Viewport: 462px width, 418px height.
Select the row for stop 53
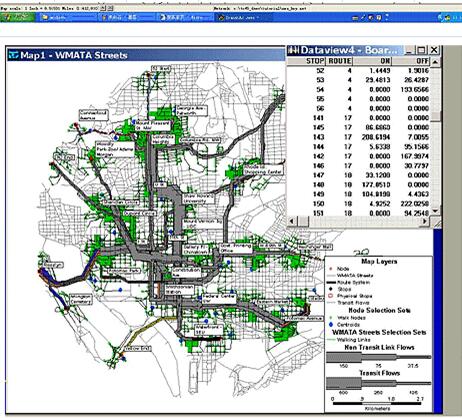coord(359,80)
